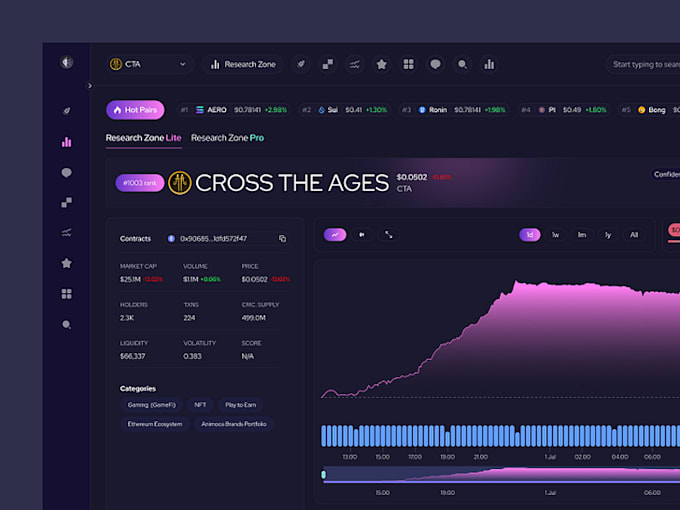Click the squares icon in left sidebar
This screenshot has width=680, height=510.
pos(66,203)
